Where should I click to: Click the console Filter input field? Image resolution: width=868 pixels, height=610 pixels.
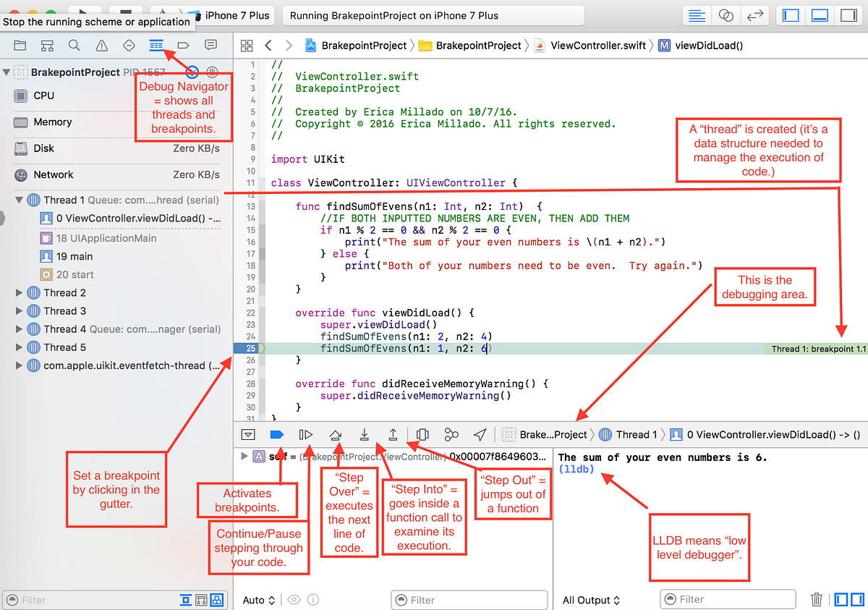pyautogui.click(x=728, y=600)
